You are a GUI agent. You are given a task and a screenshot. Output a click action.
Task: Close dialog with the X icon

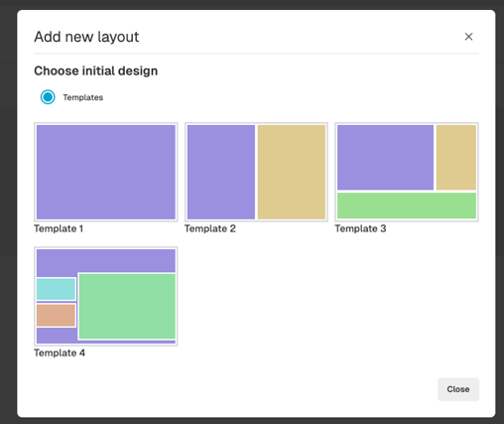pos(468,37)
